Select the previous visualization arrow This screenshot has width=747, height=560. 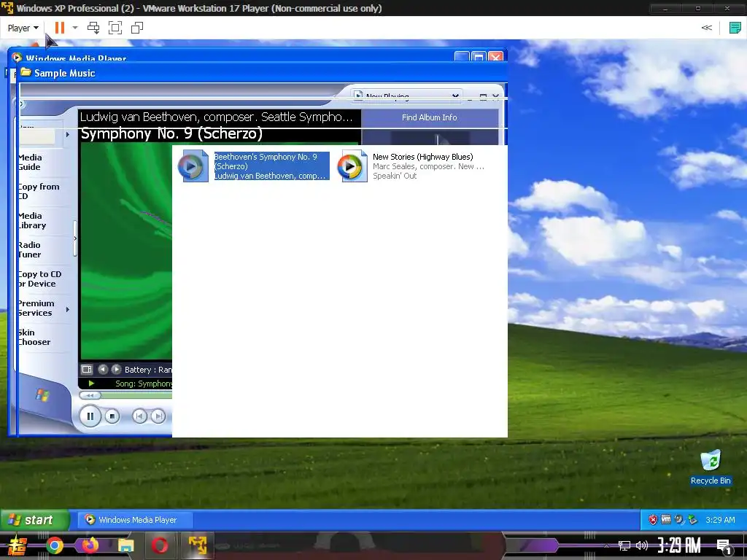[x=103, y=370]
